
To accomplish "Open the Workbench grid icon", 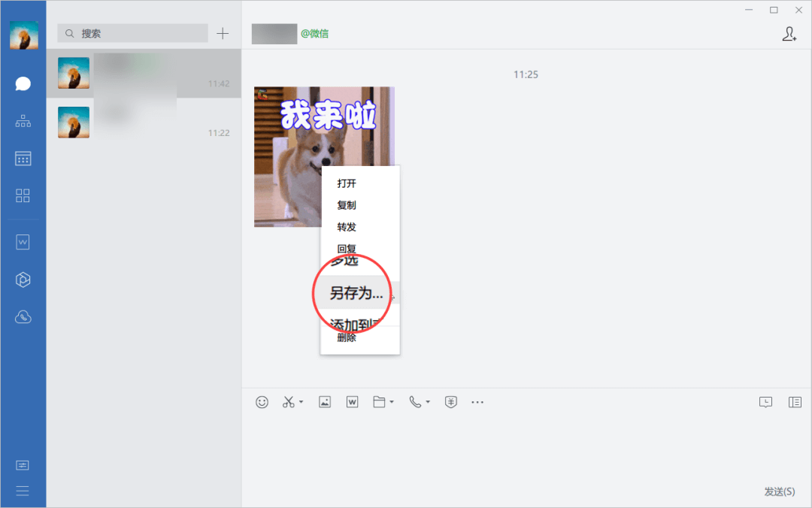I will pos(23,195).
